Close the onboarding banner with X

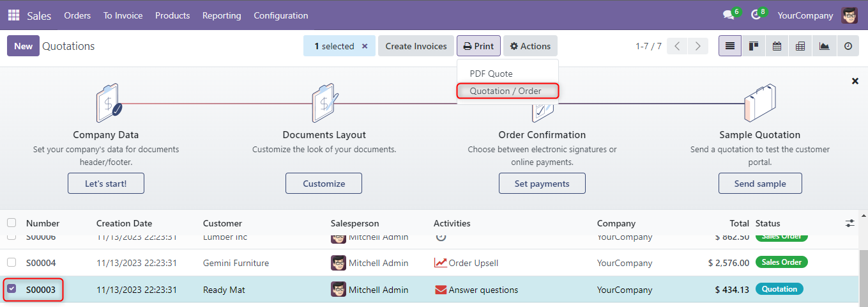[855, 81]
